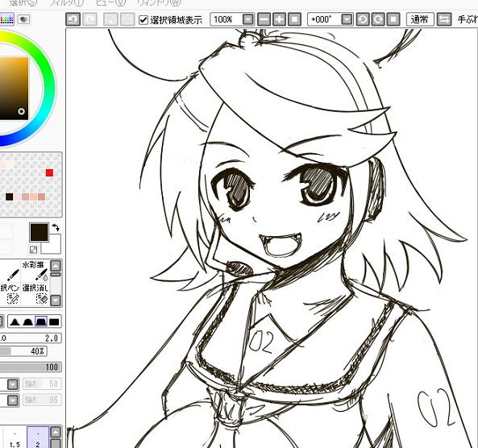Select the 選択消し selection eraser tool
Viewport: 478px width, 448px height.
[x=35, y=295]
